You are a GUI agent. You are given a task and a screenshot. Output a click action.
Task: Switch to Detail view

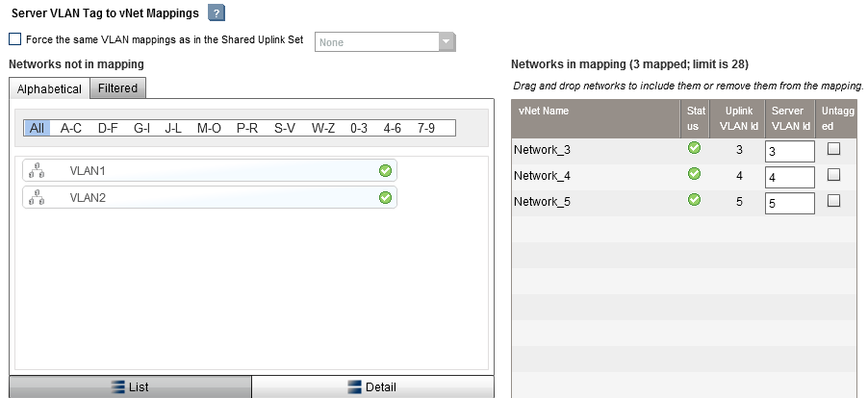[372, 386]
